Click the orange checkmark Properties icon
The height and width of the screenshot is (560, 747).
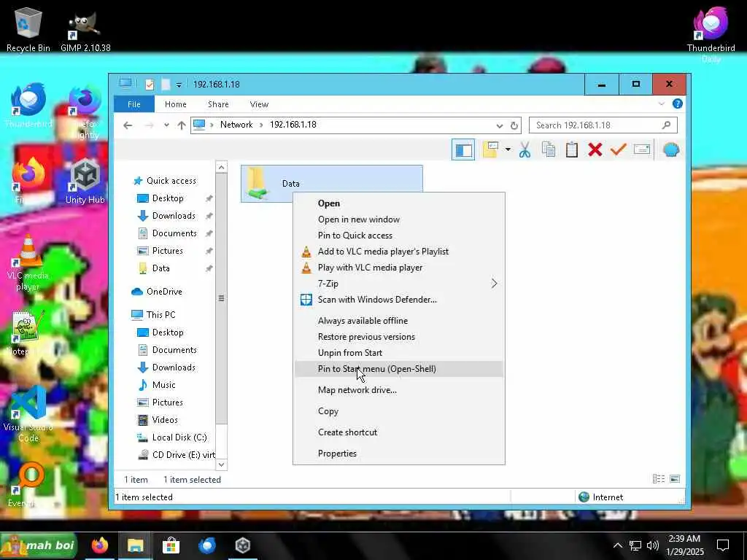click(x=618, y=150)
